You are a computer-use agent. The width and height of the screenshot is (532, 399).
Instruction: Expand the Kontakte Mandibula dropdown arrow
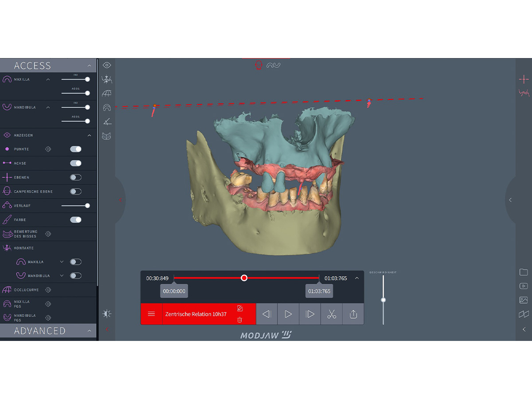tap(62, 276)
